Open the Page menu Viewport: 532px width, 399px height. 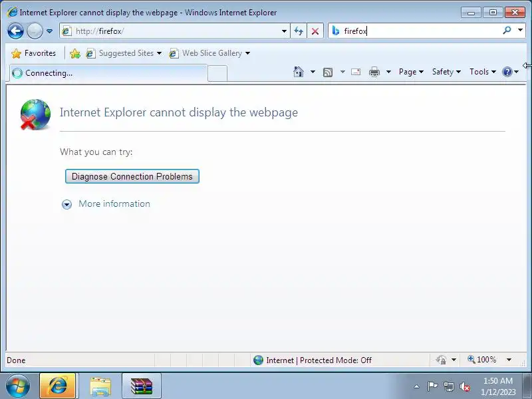pos(411,72)
